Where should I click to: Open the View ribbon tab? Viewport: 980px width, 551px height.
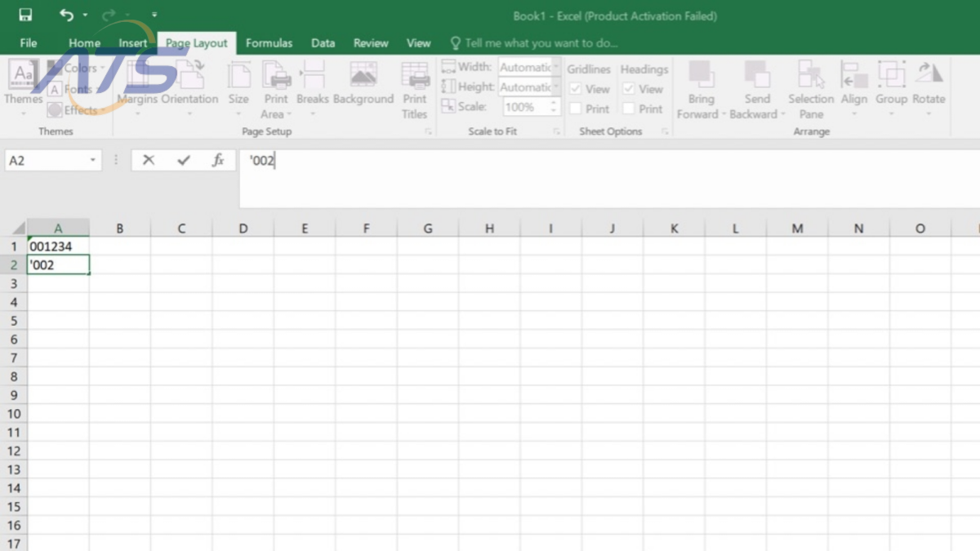point(418,43)
